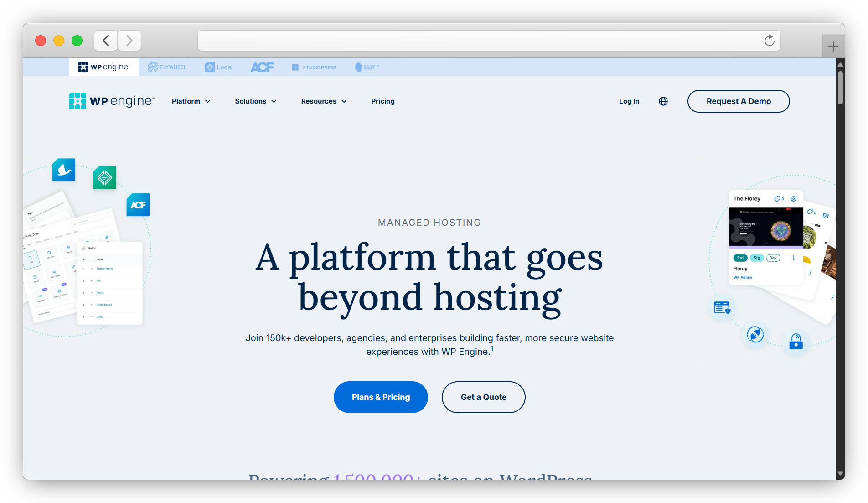Click the ACF logo in the brand bar
This screenshot has width=868, height=503.
pos(262,67)
